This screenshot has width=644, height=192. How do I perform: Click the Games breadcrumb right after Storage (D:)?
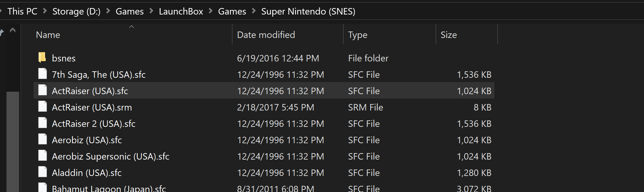130,11
